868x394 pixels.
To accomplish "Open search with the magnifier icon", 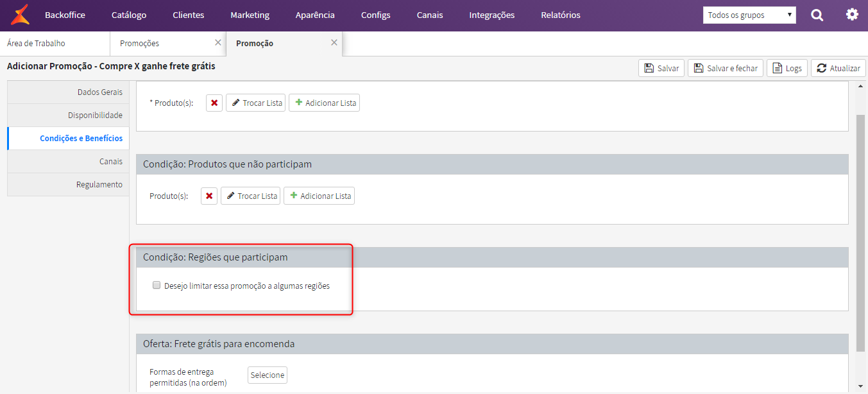I will point(817,15).
